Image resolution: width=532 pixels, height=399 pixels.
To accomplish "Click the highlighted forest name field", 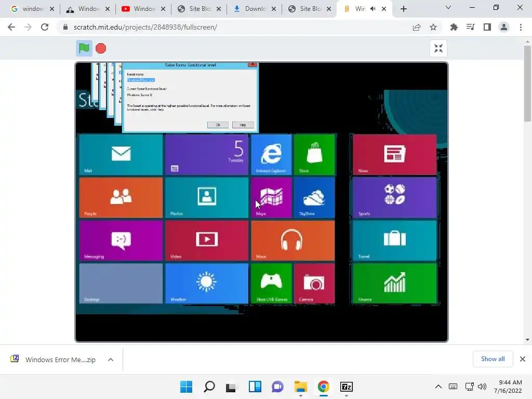I will [141, 80].
